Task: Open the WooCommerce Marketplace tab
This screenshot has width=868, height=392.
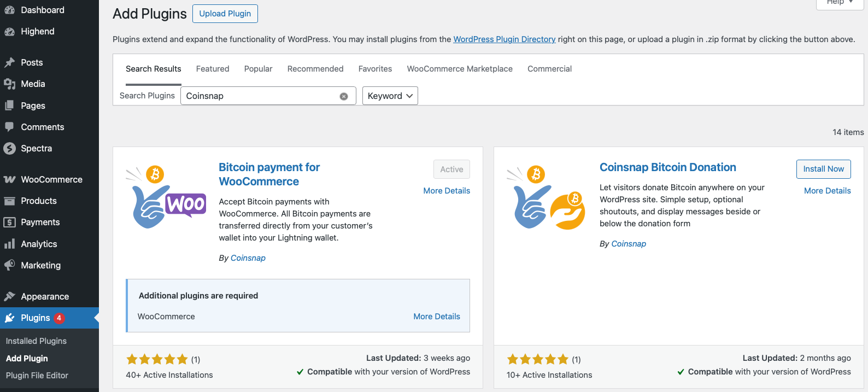Action: (x=460, y=69)
